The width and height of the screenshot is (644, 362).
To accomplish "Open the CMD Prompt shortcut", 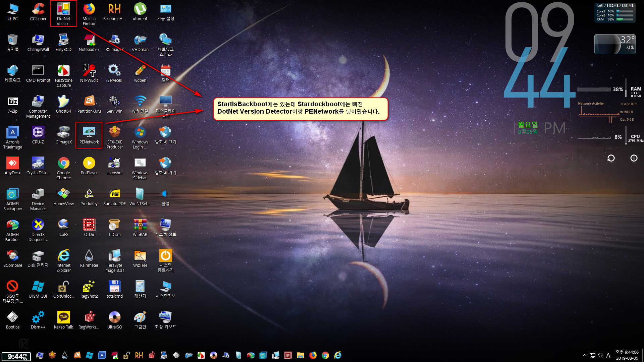I will pyautogui.click(x=38, y=73).
